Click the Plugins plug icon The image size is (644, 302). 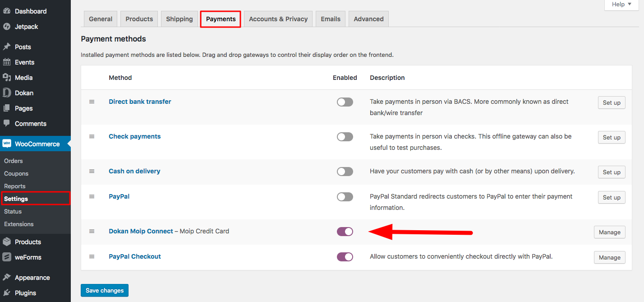7,293
